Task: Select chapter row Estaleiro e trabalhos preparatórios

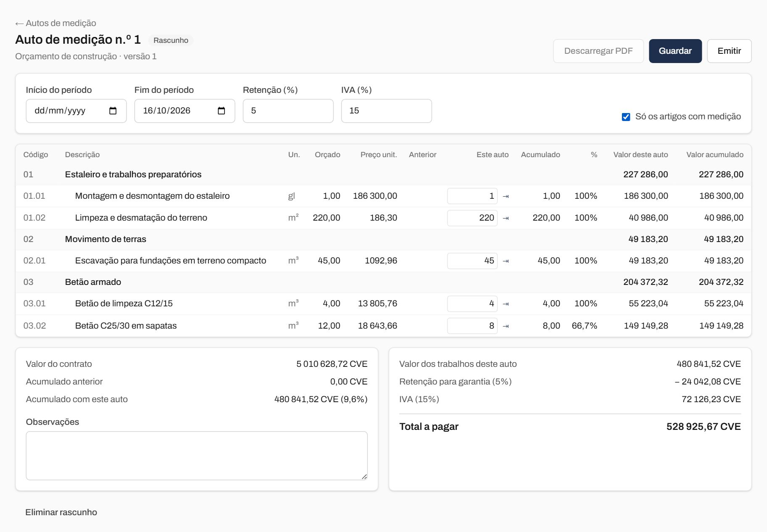Action: (x=383, y=174)
